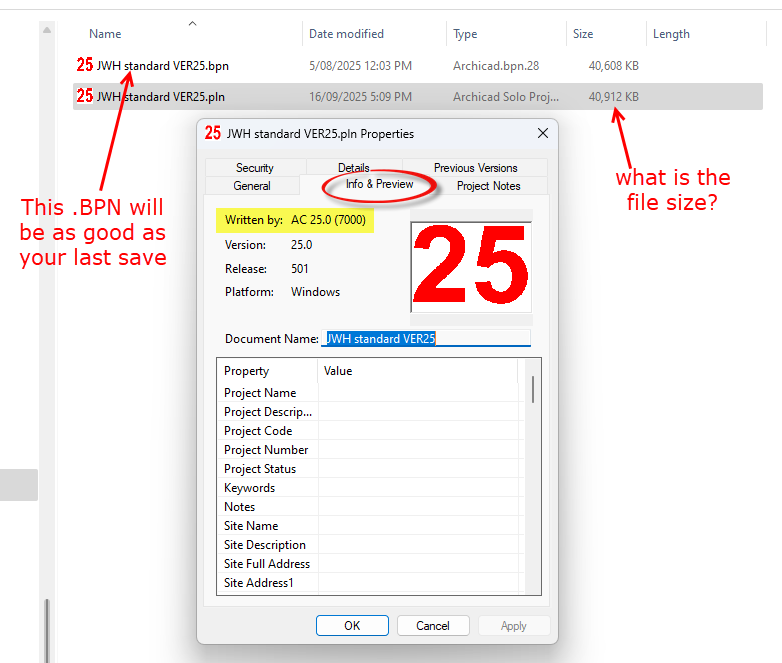Select the Site Name property row

(x=370, y=525)
